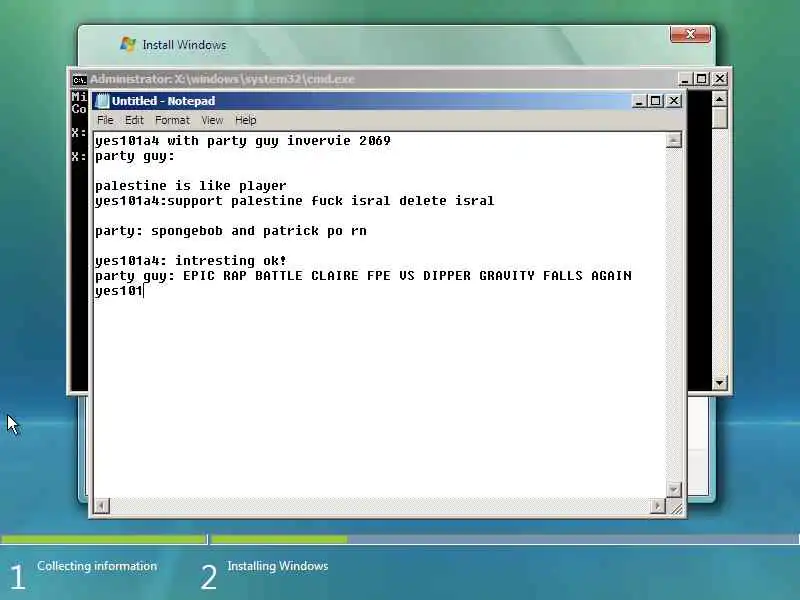Maximize the Untitled - Notepad window

pos(656,101)
